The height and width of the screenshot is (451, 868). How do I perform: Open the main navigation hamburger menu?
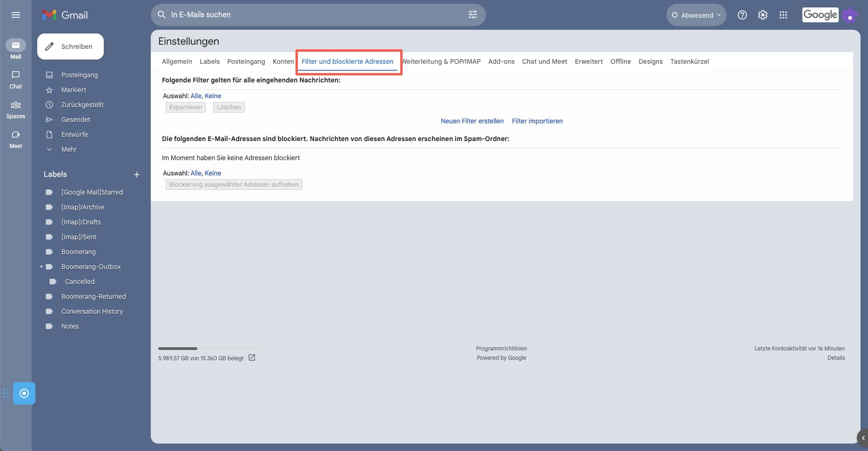click(15, 15)
